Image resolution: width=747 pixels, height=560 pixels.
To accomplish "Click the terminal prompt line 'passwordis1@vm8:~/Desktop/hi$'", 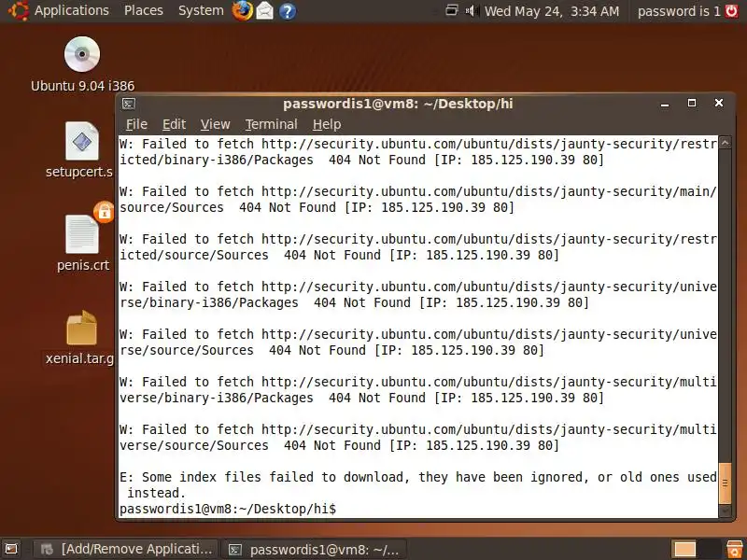I will (x=228, y=509).
